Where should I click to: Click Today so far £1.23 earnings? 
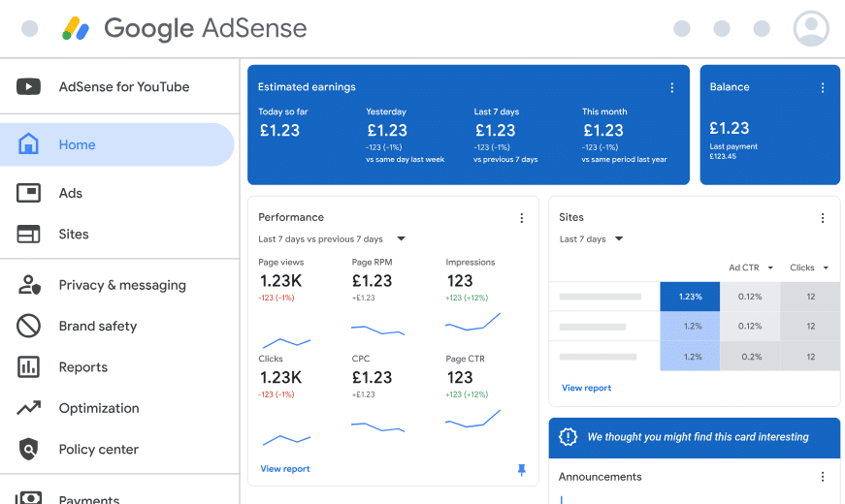[279, 130]
